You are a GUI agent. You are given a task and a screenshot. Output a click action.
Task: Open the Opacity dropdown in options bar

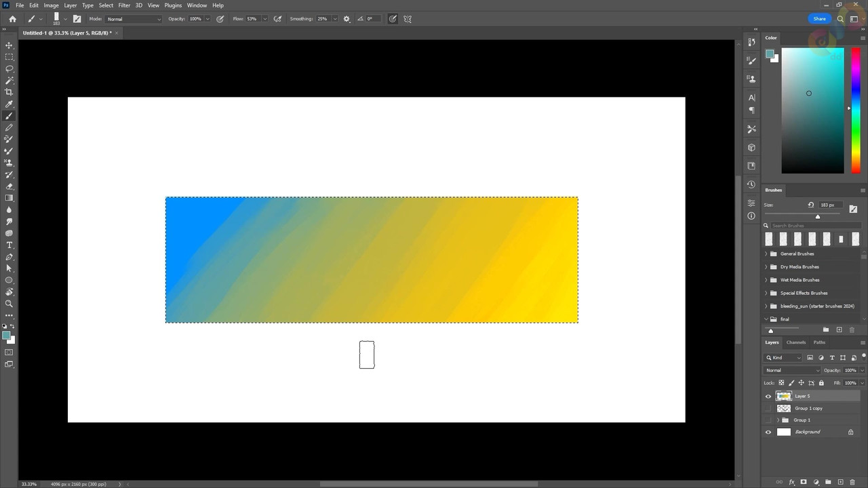pyautogui.click(x=208, y=19)
